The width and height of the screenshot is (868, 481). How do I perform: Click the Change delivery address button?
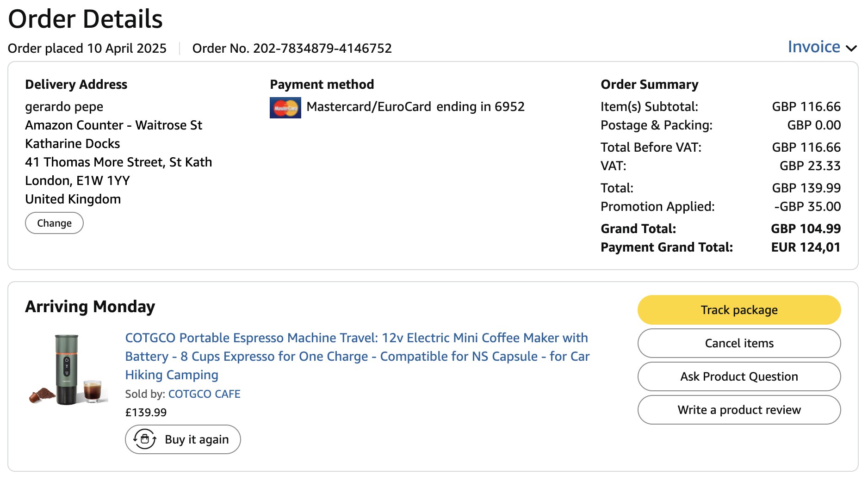[54, 223]
